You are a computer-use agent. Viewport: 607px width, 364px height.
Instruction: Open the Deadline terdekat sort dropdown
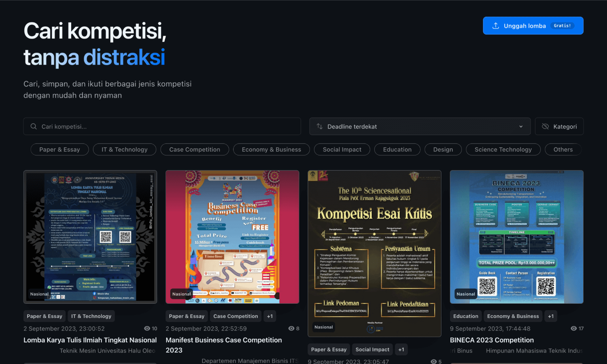(x=420, y=127)
